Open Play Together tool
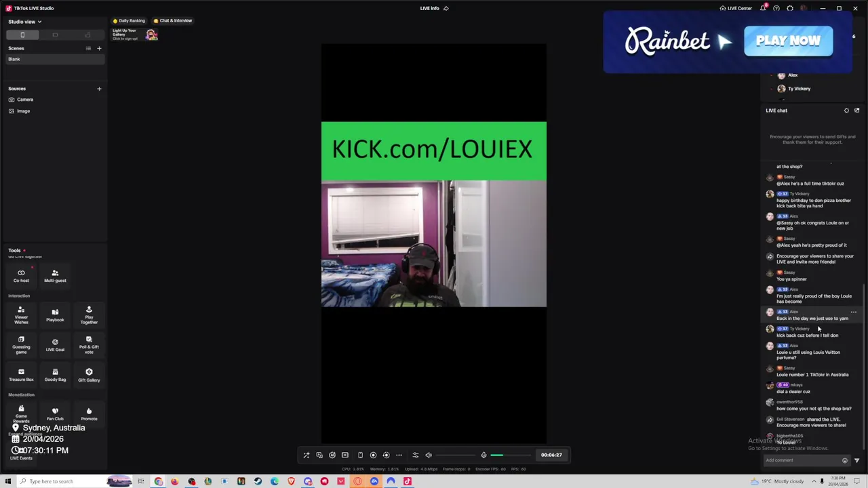The height and width of the screenshot is (488, 868). click(89, 315)
